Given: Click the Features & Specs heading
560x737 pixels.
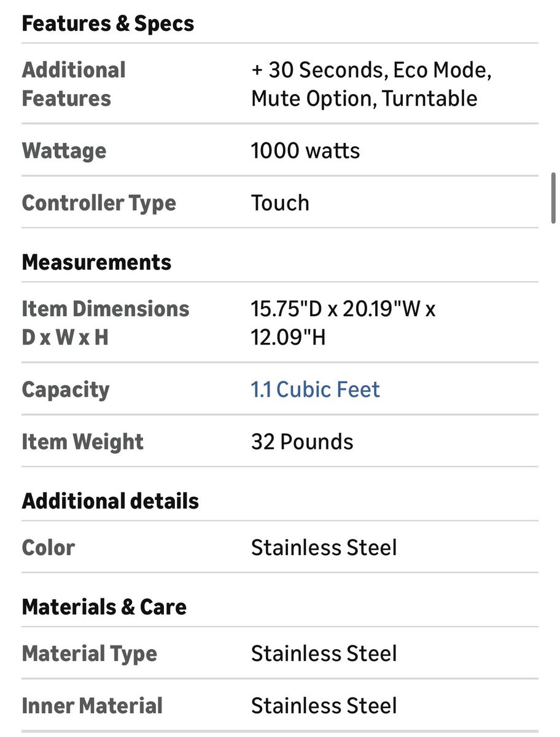Looking at the screenshot, I should click(x=108, y=23).
